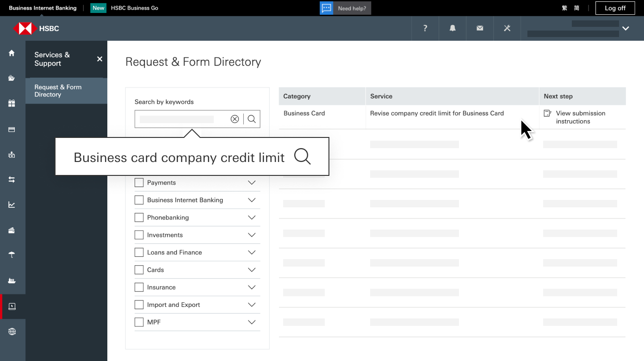
Task: Expand the Business Internet Banking category
Action: click(x=252, y=200)
